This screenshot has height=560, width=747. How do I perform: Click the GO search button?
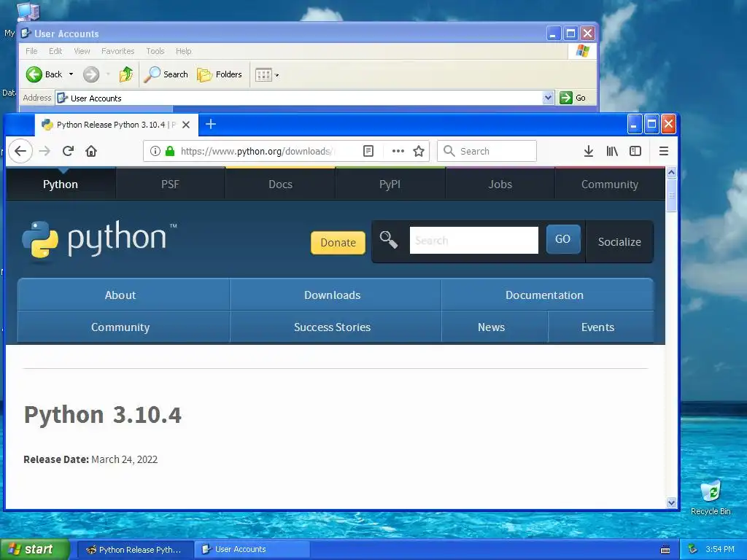[x=562, y=239]
